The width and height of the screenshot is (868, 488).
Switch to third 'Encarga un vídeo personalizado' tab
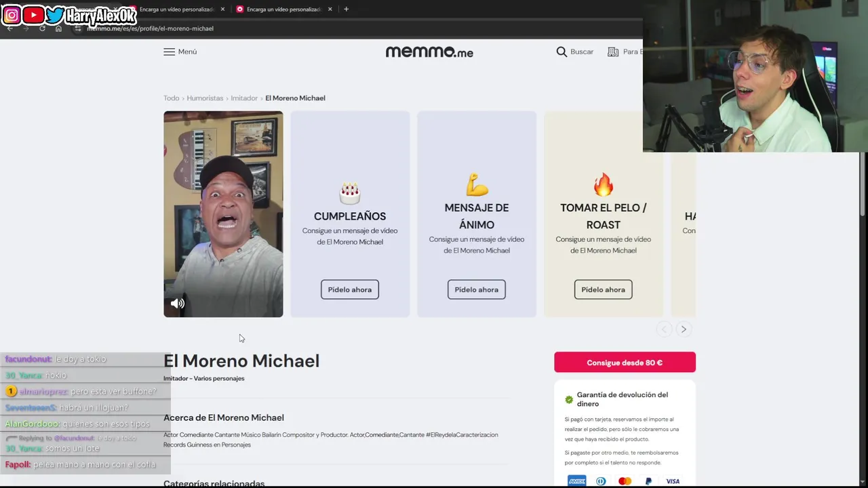(285, 9)
